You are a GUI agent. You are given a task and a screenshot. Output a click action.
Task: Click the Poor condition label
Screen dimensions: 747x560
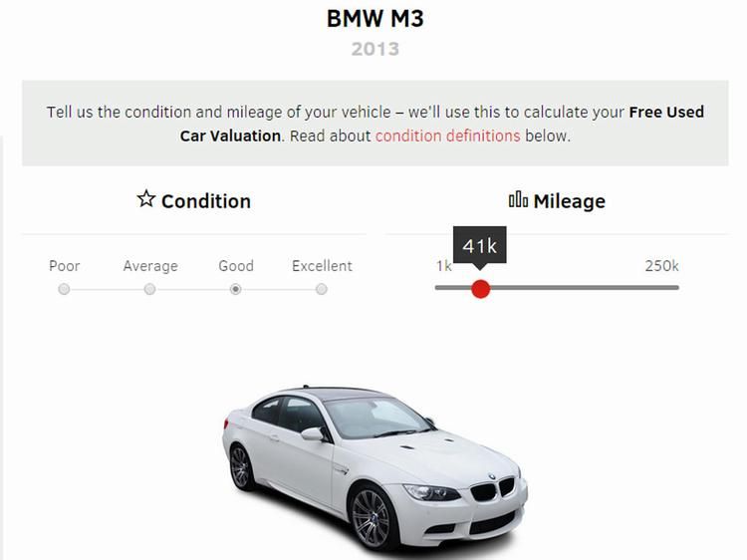(x=65, y=266)
